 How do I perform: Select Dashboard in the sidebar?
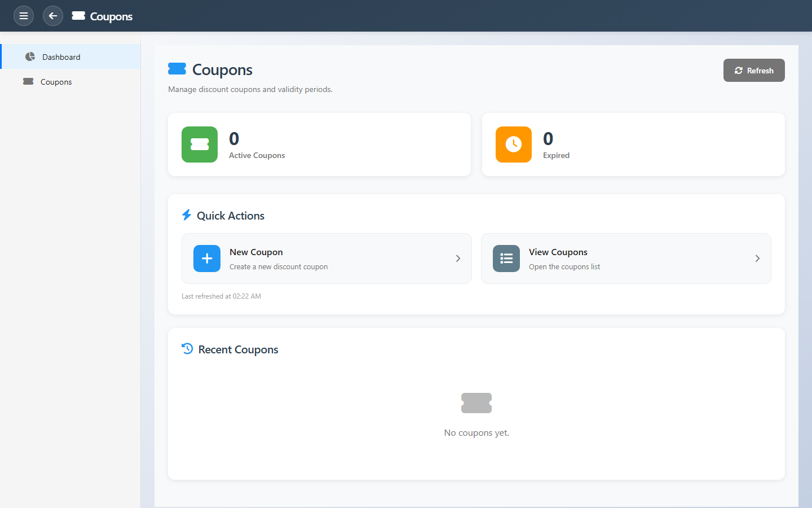click(x=61, y=57)
